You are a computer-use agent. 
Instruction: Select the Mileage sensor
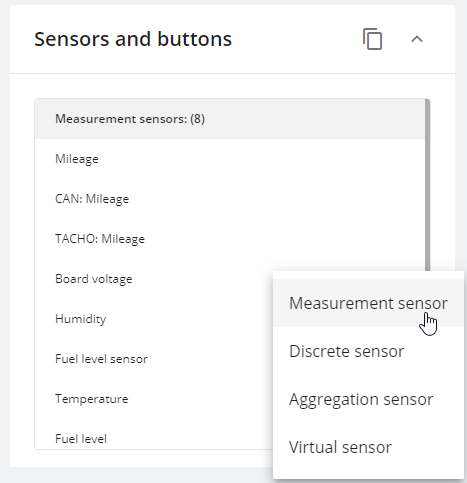[x=230, y=159]
